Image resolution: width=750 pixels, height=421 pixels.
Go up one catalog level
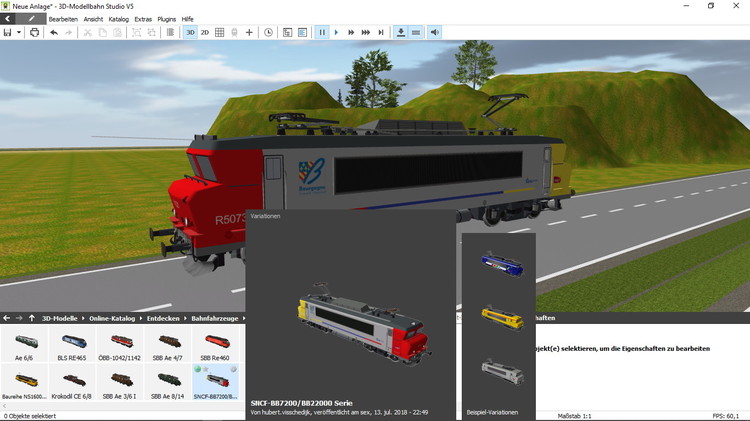pyautogui.click(x=32, y=318)
